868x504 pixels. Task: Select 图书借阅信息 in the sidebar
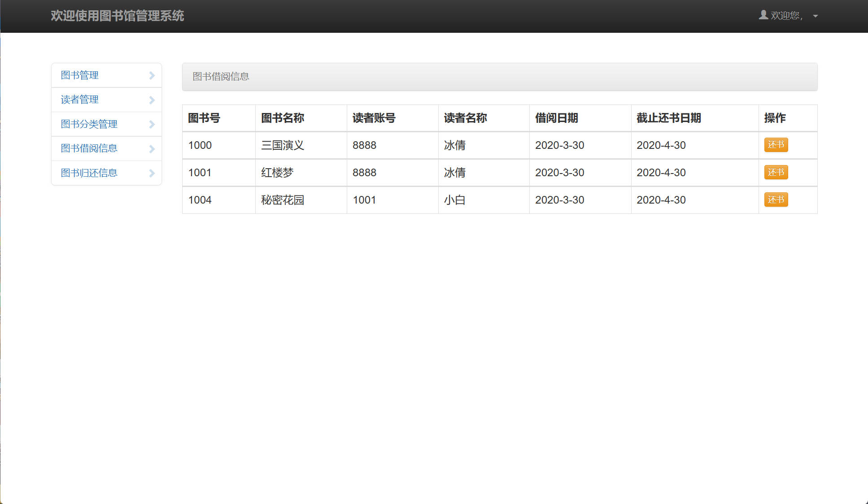[89, 148]
